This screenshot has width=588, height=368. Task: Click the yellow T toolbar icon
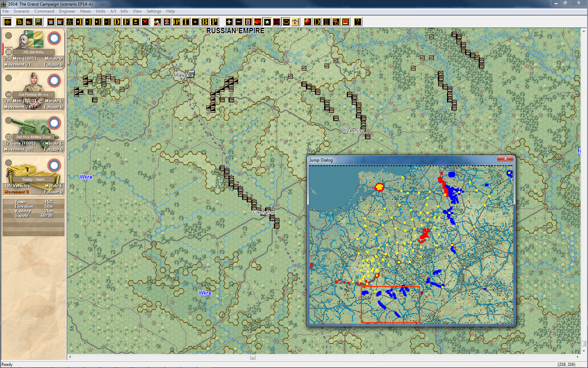[186, 22]
